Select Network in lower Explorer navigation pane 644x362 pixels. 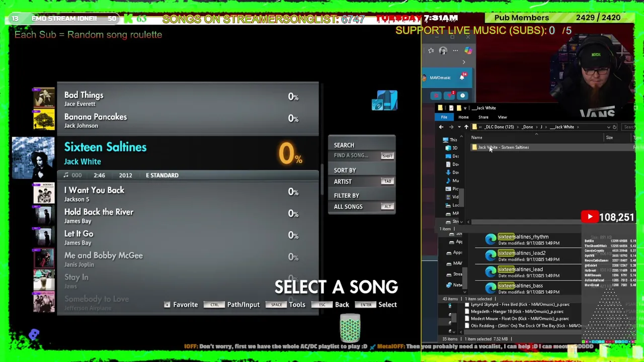[x=454, y=285]
